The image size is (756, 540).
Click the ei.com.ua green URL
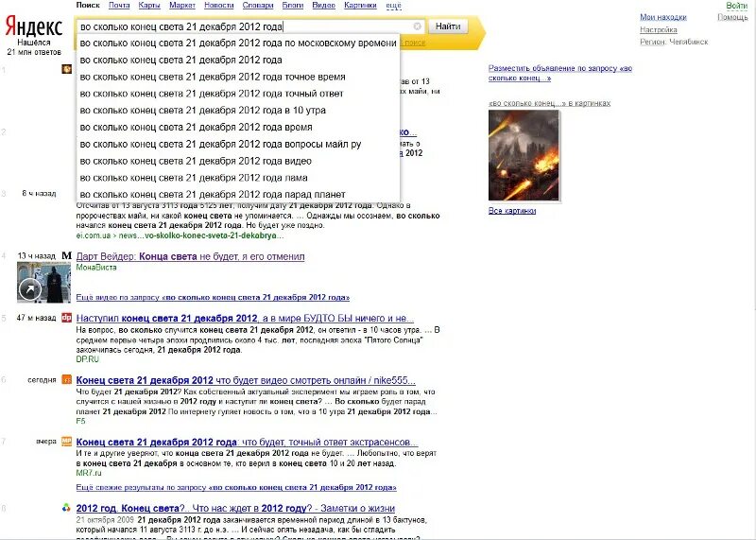[x=180, y=235]
